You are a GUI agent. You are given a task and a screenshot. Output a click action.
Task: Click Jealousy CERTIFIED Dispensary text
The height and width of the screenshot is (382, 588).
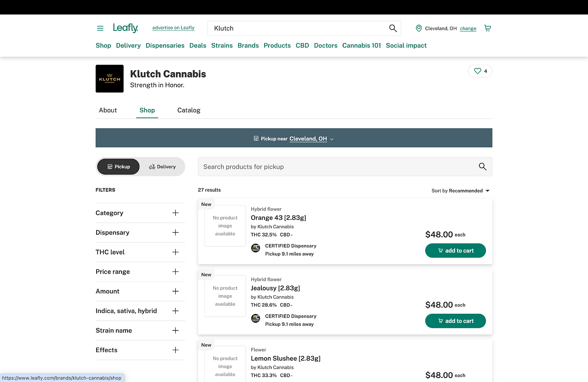coord(291,316)
